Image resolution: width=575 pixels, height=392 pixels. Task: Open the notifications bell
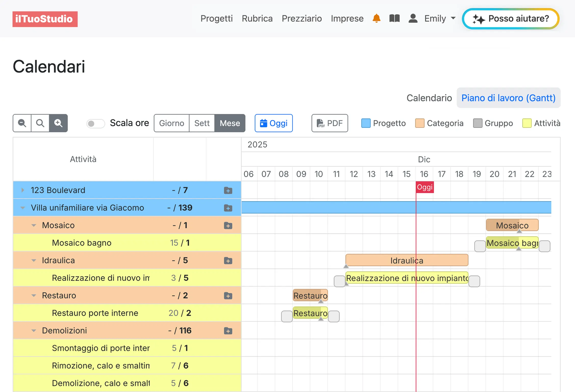click(376, 18)
